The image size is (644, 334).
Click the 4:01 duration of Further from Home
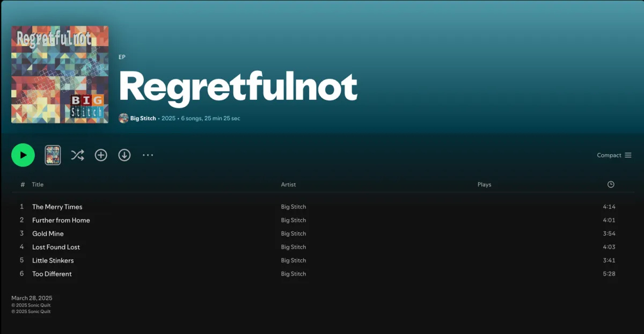(x=609, y=220)
